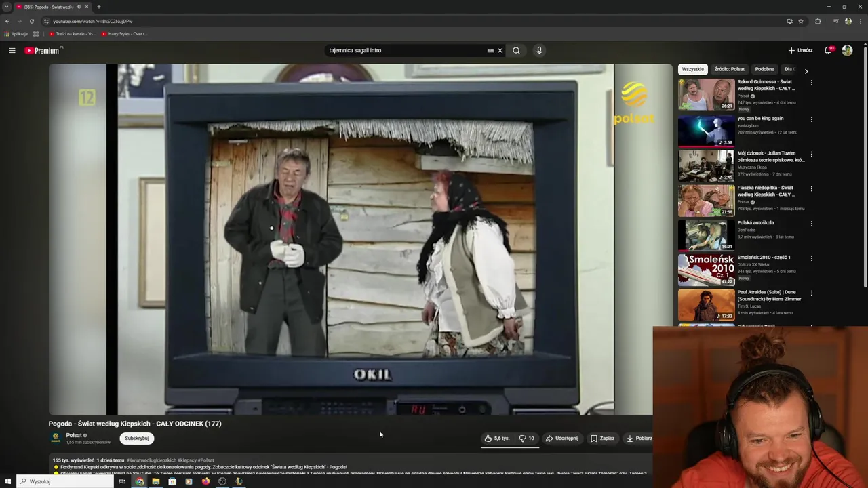Open Mój dzionek Julian Tuwim thumbnail
The width and height of the screenshot is (868, 488).
coord(706,165)
